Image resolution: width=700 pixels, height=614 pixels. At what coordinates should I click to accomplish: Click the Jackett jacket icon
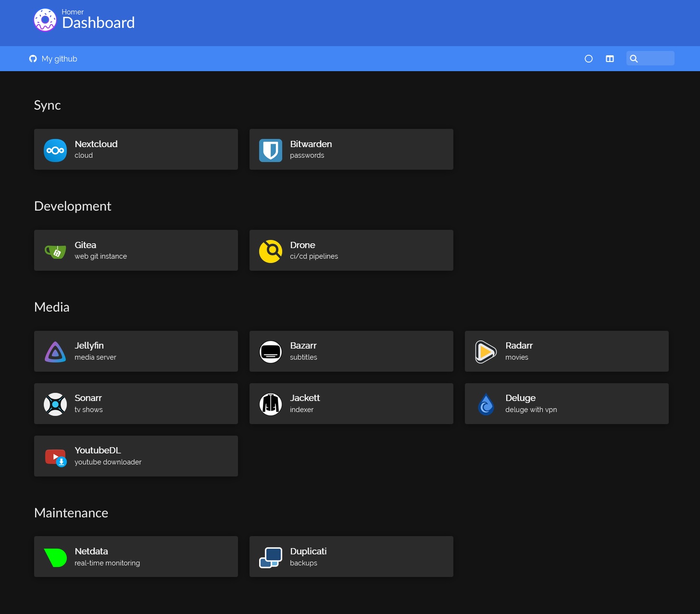[271, 404]
